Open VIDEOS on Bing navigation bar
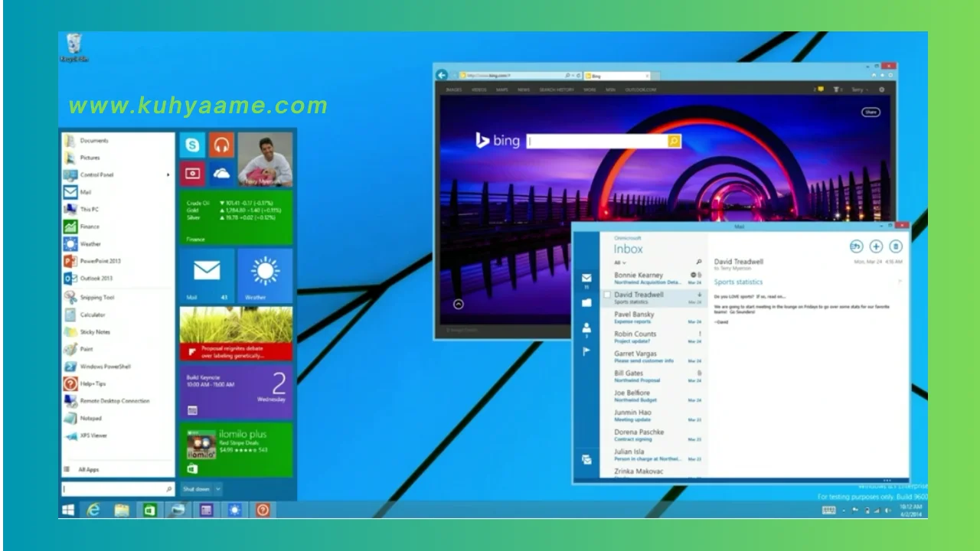 coord(479,90)
